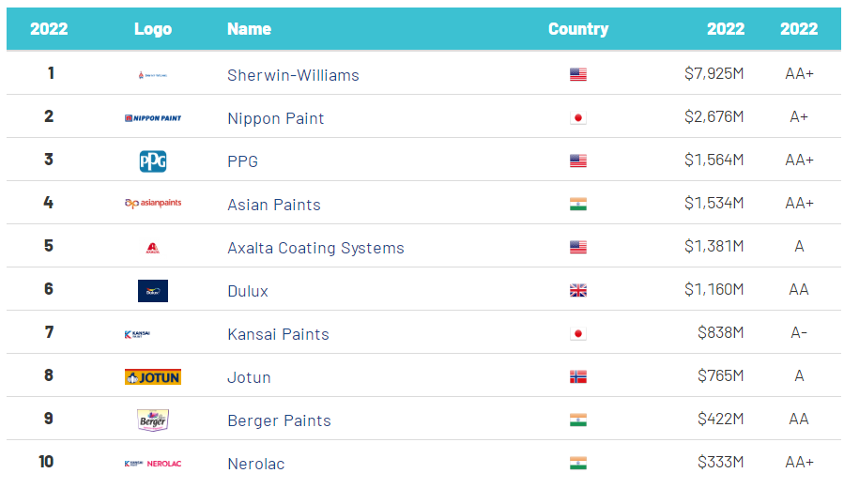The height and width of the screenshot is (504, 844).
Task: Click the $7,925M brand value cell
Action: (714, 74)
